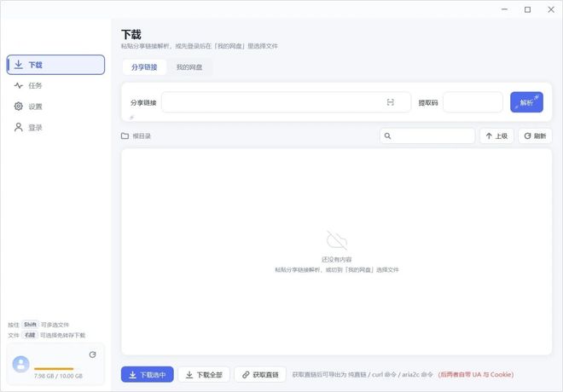Maximize the window
The height and width of the screenshot is (392, 563).
point(527,9)
